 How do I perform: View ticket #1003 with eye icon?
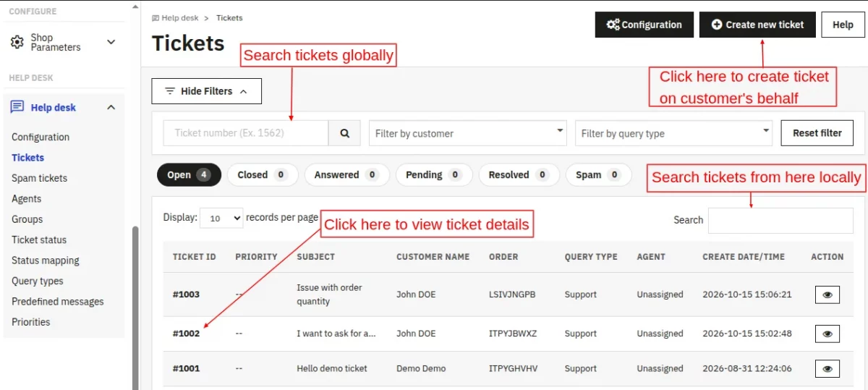pyautogui.click(x=827, y=294)
